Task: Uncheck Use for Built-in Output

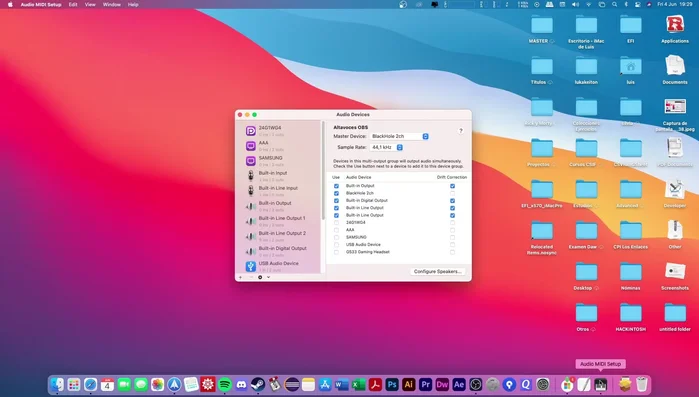Action: [337, 186]
